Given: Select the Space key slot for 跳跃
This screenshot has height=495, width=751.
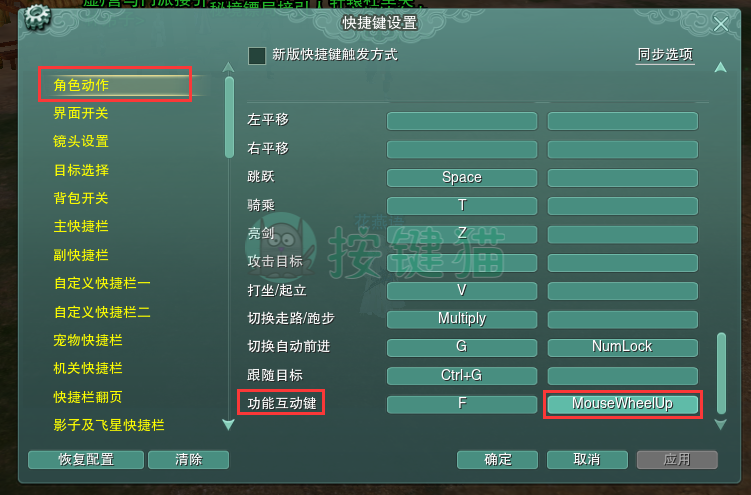Looking at the screenshot, I should 462,178.
